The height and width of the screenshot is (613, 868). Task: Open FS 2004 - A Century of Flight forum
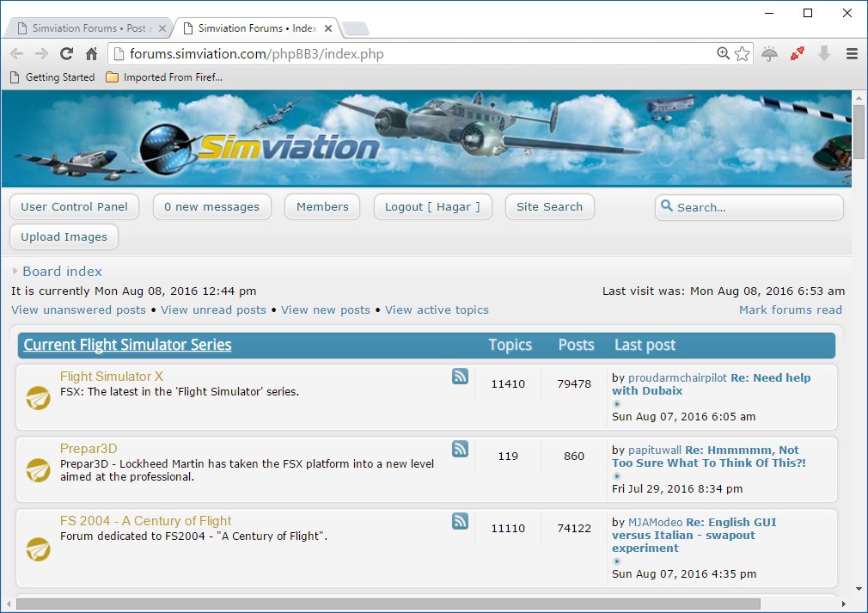[x=145, y=521]
